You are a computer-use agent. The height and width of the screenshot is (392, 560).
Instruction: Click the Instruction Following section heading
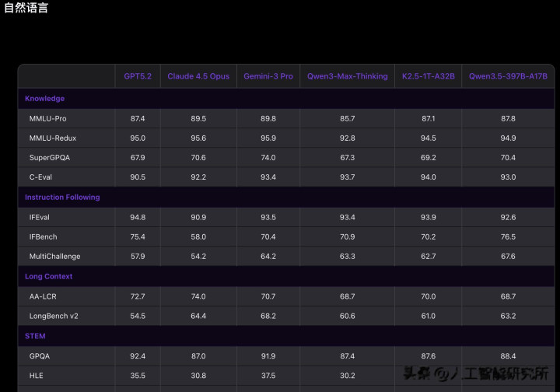point(62,198)
